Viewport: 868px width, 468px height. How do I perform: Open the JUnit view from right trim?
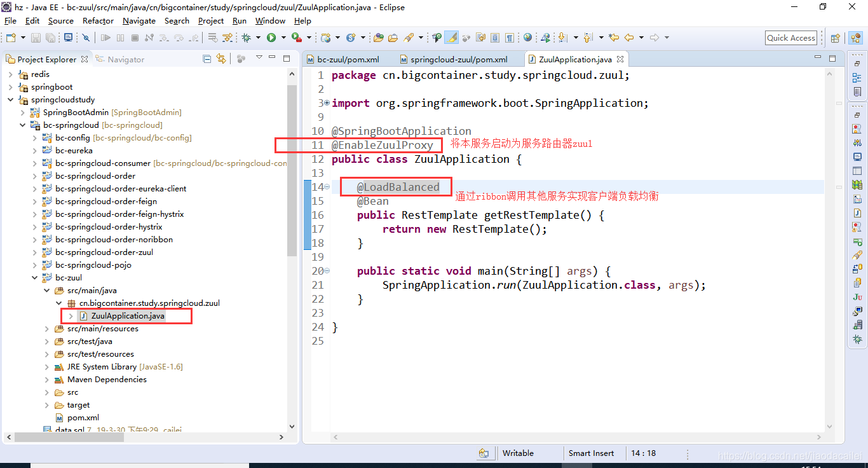point(857,296)
